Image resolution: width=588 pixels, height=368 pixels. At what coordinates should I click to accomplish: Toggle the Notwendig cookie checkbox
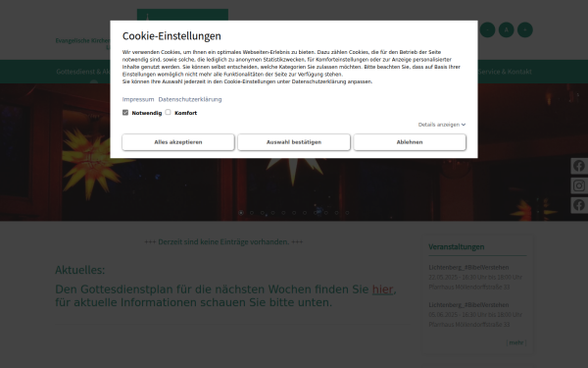(125, 112)
